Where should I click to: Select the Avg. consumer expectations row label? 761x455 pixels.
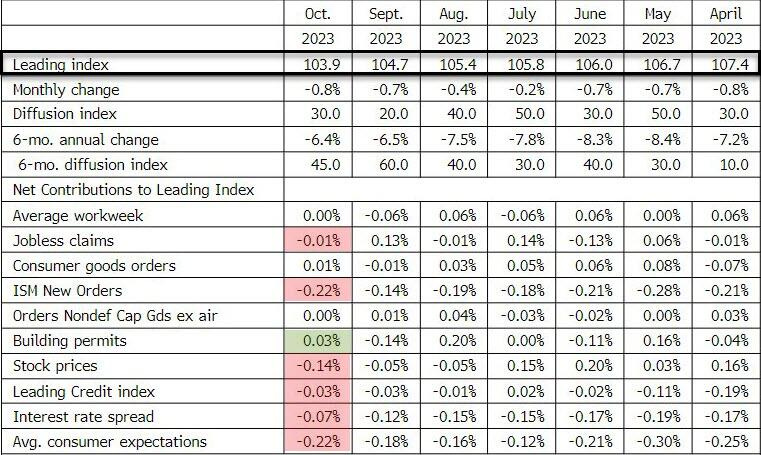tap(110, 441)
